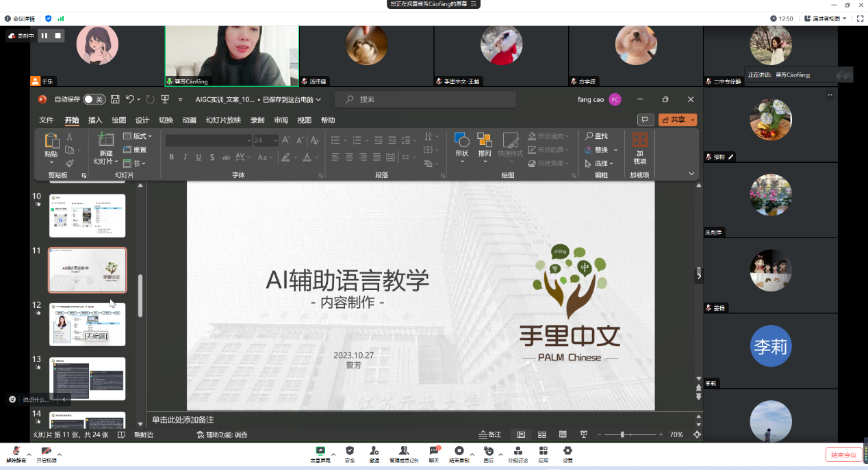
Task: Click the Save icon in the title bar
Action: 115,100
